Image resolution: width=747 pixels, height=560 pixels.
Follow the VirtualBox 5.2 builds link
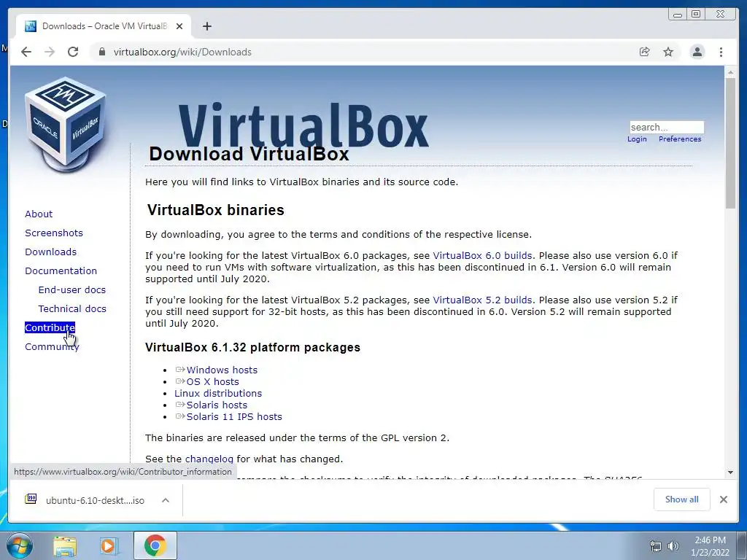tap(482, 300)
